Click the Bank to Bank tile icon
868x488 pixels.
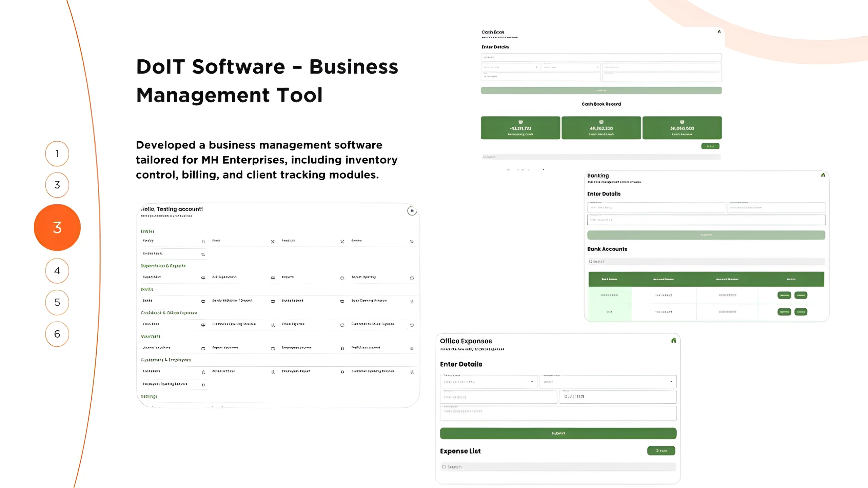tap(342, 301)
